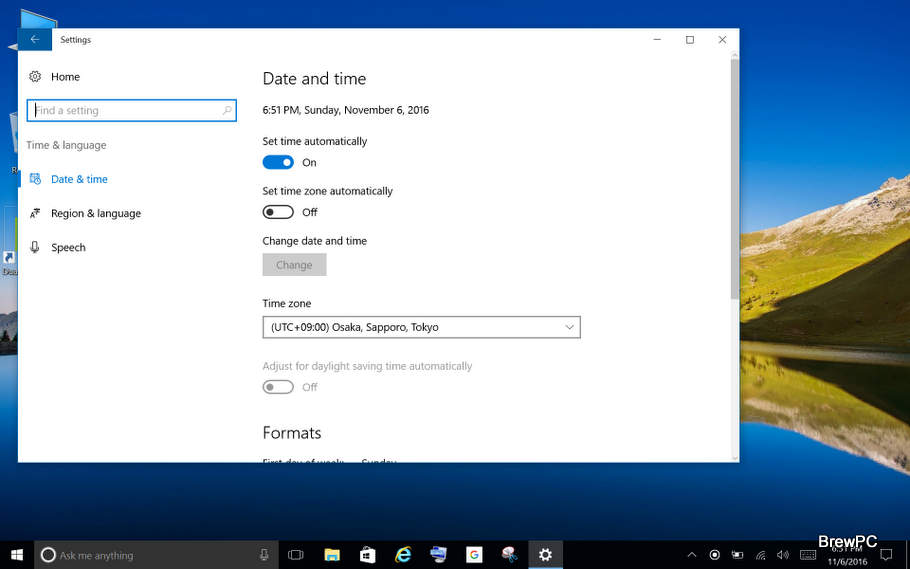The width and height of the screenshot is (910, 569).
Task: Open the taskbar clock and calendar
Action: coord(848,555)
